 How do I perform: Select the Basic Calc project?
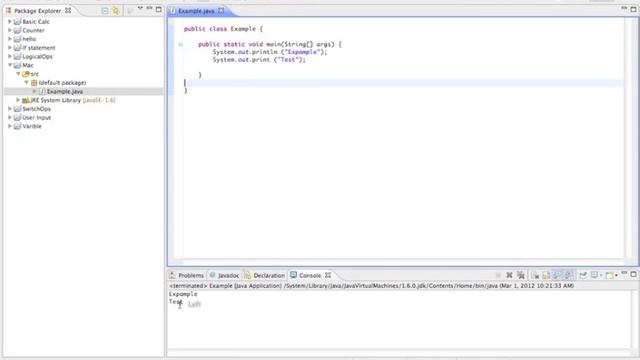pyautogui.click(x=36, y=22)
